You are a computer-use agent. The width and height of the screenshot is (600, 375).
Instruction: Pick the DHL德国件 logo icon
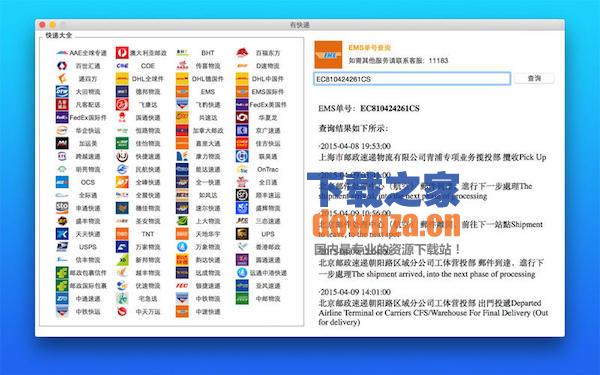click(x=182, y=79)
